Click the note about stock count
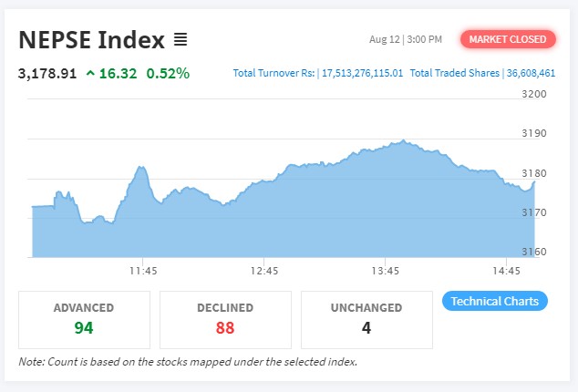Image resolution: width=578 pixels, height=392 pixels. 188,362
